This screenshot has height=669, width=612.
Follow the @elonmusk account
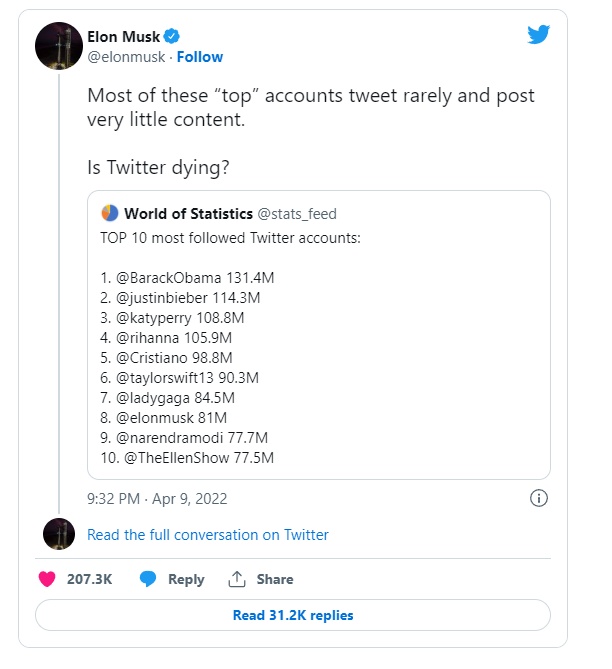(x=200, y=57)
